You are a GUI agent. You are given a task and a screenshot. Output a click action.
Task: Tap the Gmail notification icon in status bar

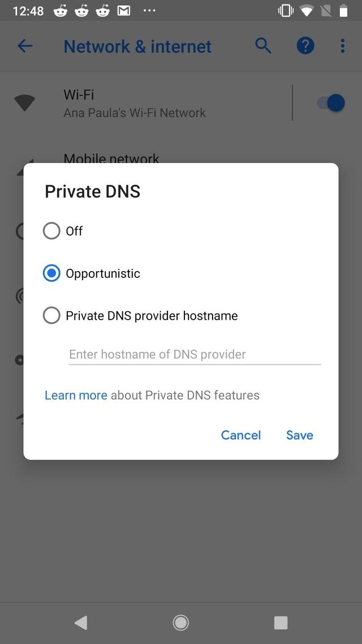[123, 11]
